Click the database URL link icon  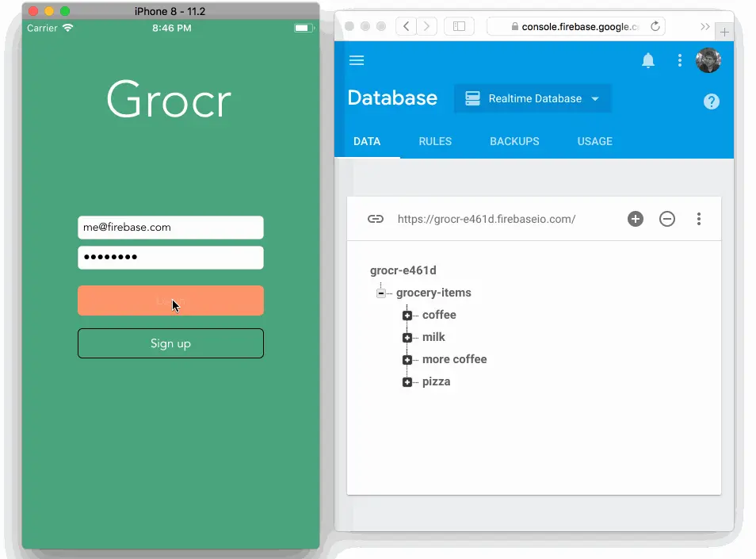pos(375,219)
